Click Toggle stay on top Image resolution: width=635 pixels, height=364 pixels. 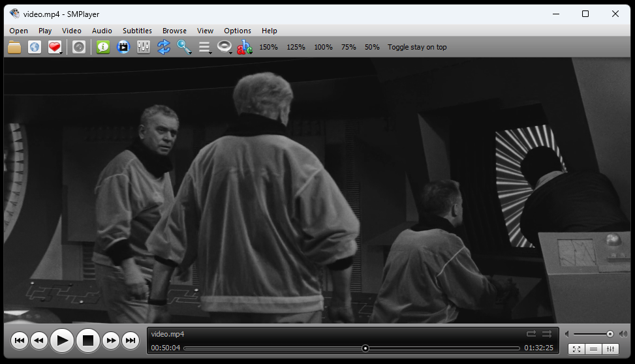point(417,47)
